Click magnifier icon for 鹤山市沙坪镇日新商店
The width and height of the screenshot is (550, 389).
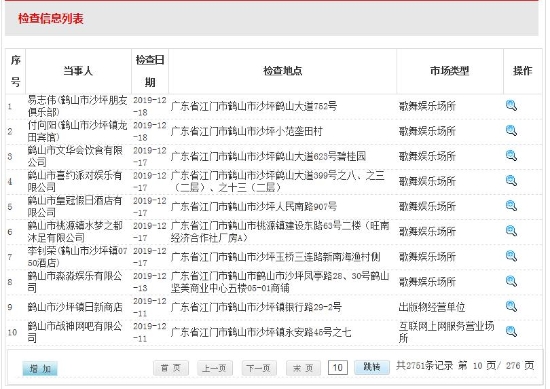(511, 307)
